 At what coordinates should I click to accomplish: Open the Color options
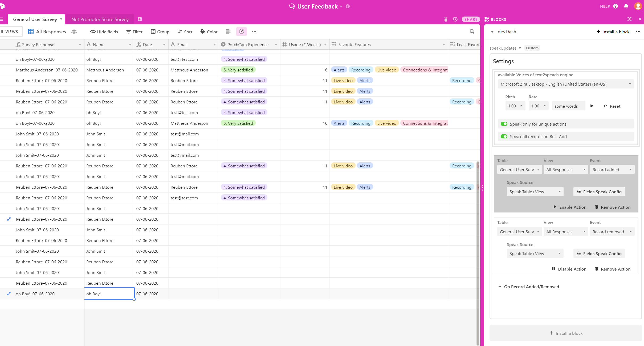209,32
